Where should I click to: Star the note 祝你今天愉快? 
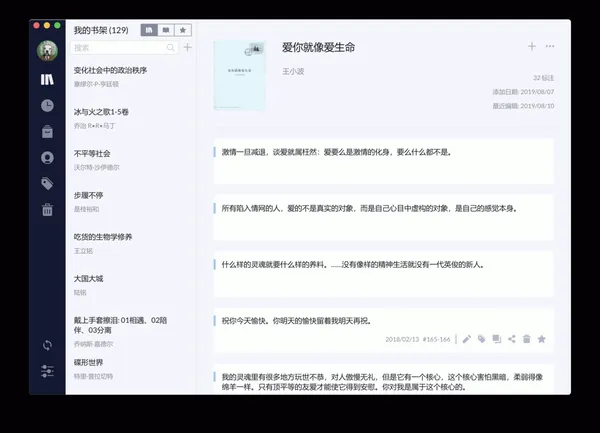point(541,339)
